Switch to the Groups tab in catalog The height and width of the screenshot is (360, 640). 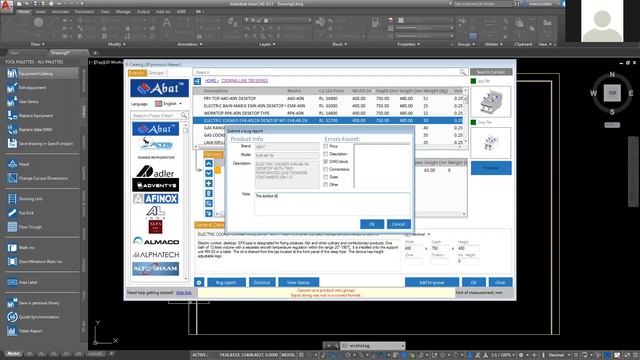pyautogui.click(x=156, y=73)
